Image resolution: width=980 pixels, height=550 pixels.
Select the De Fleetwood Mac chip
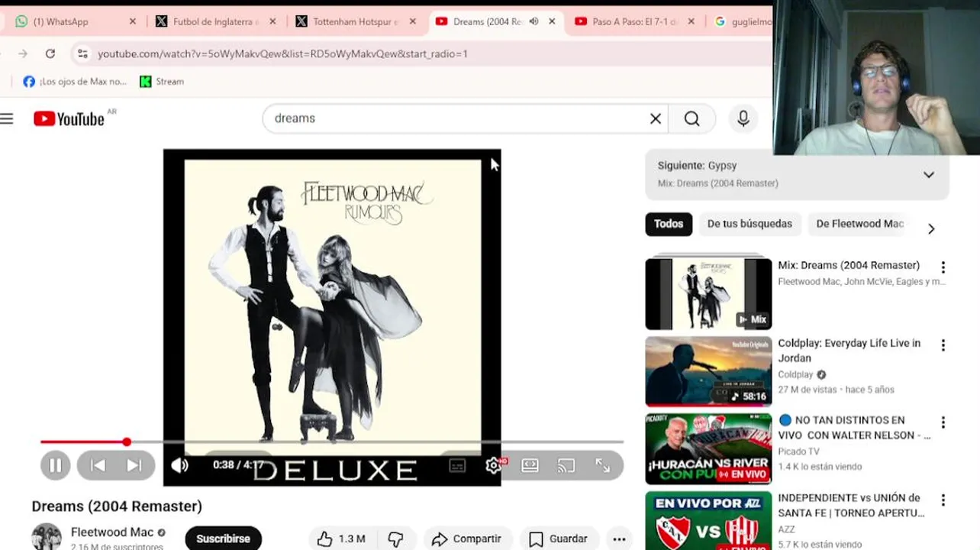[x=859, y=224]
